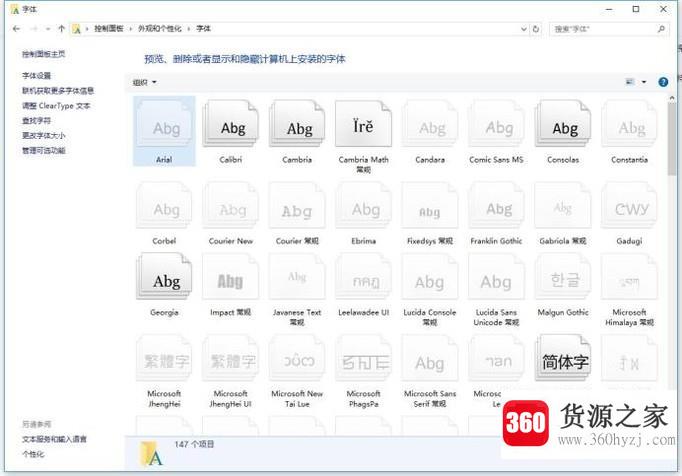Select the Courier 常规 font icon
The image size is (682, 476).
[297, 205]
